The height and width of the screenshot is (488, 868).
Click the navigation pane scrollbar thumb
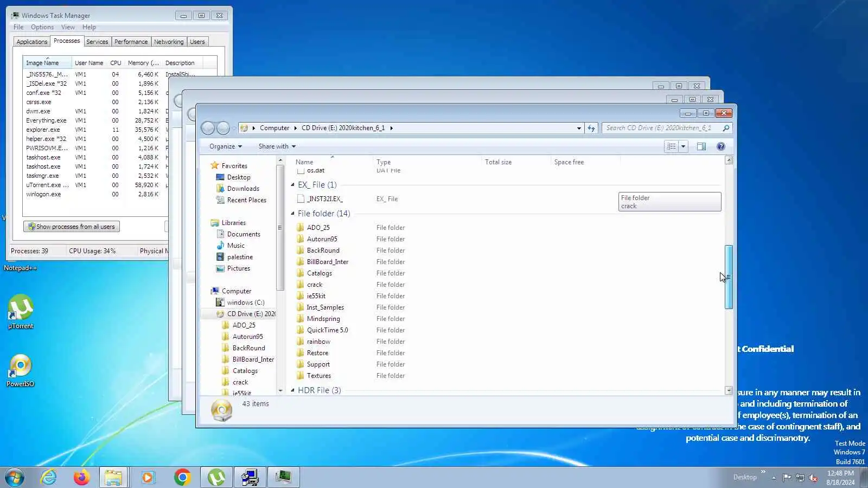click(x=280, y=228)
